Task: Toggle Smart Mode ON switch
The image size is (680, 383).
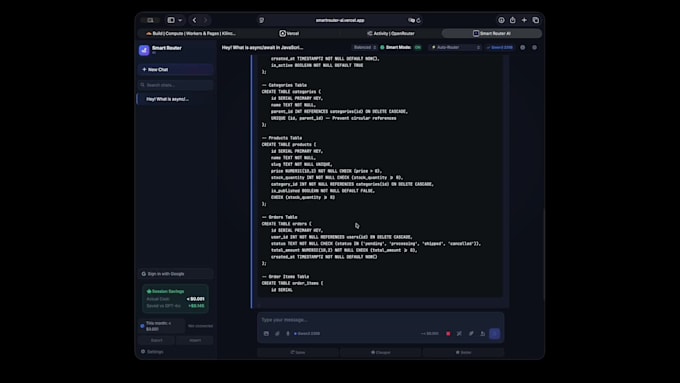Action: pos(417,47)
